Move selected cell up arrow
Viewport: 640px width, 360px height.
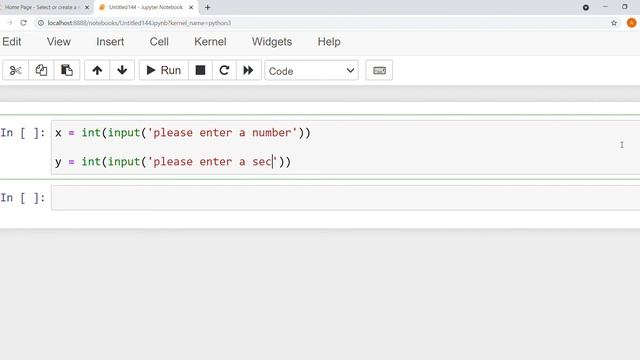[x=97, y=70]
